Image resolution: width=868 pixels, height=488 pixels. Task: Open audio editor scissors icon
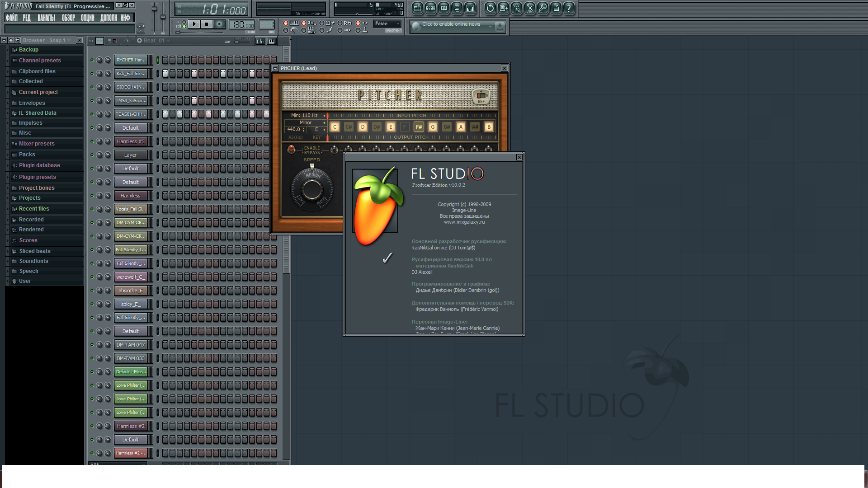(529, 8)
